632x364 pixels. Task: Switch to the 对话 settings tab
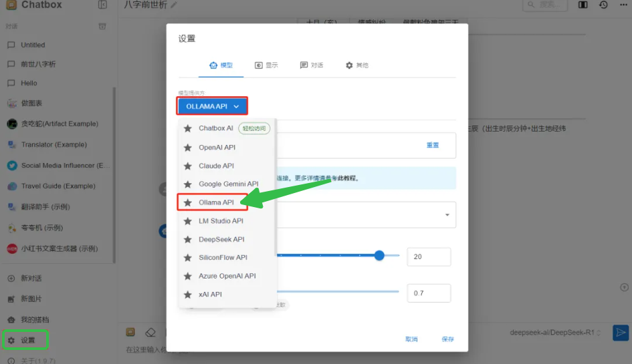click(x=311, y=65)
